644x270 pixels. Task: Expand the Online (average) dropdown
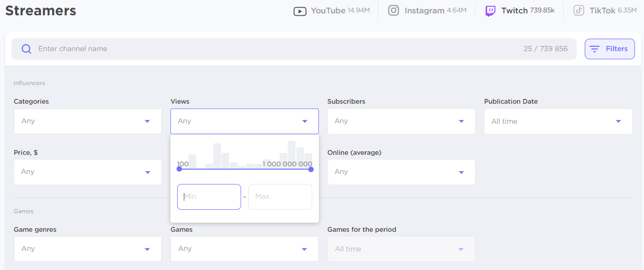tap(401, 172)
